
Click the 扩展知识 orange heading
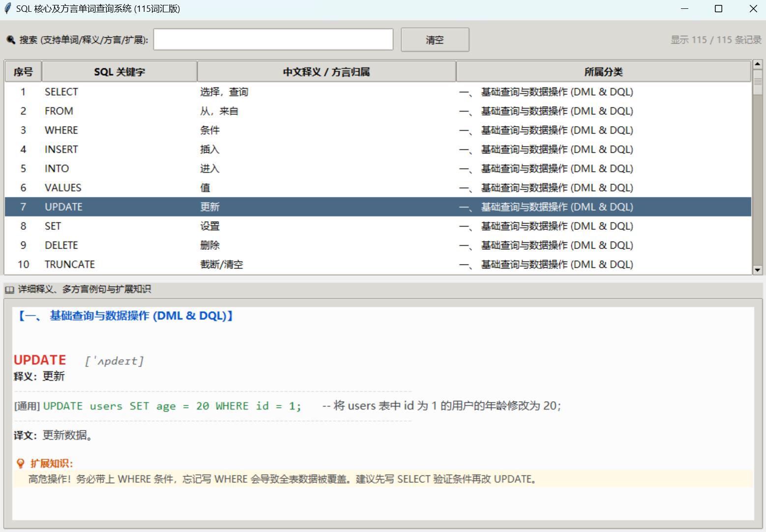click(52, 464)
